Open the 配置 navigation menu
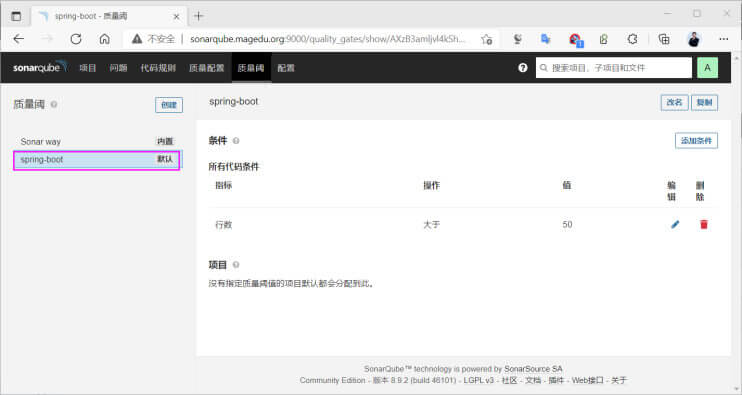The height and width of the screenshot is (395, 742). point(286,68)
